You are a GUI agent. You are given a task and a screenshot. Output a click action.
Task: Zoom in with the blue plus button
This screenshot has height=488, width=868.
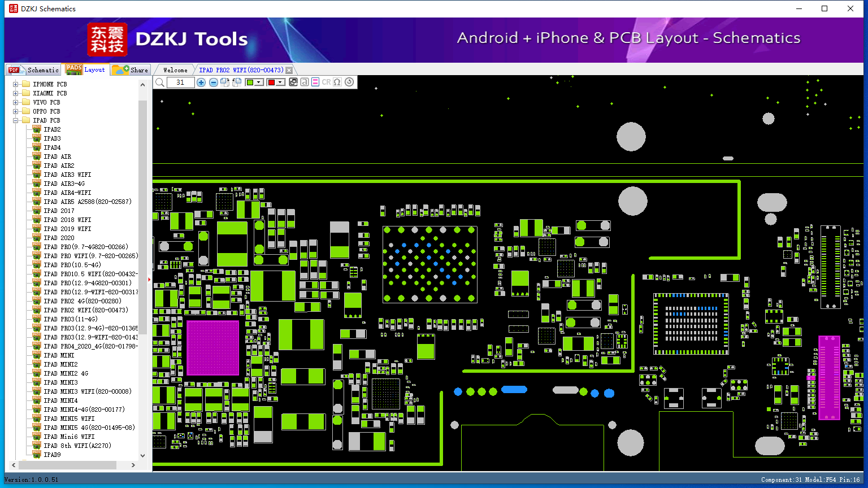click(x=201, y=82)
